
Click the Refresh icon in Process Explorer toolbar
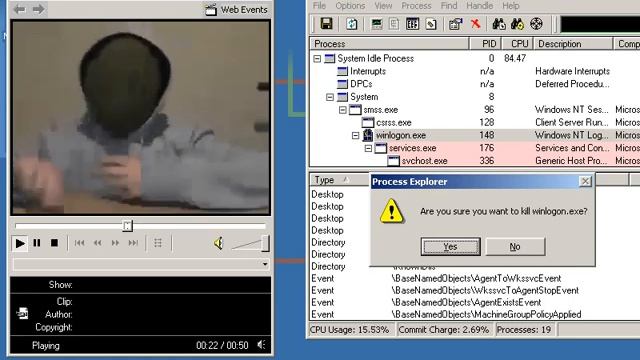point(351,24)
